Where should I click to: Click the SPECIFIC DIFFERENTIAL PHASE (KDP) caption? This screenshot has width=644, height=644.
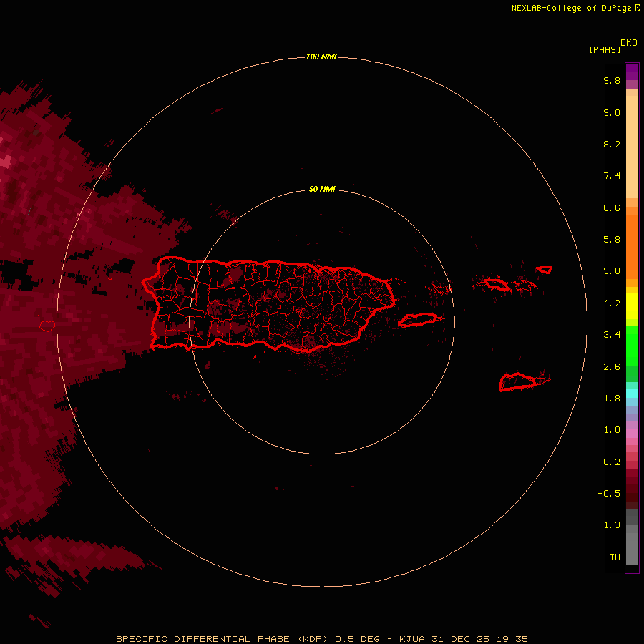(222, 639)
